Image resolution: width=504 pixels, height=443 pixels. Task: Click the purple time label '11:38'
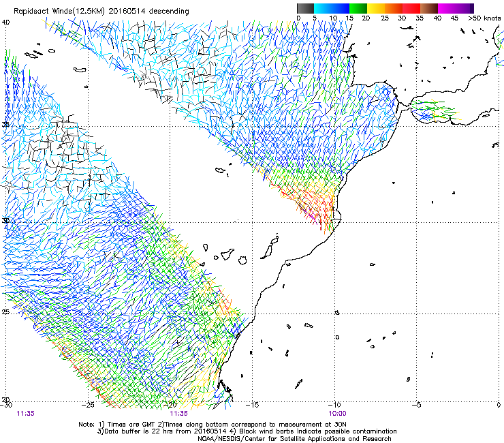point(178,414)
